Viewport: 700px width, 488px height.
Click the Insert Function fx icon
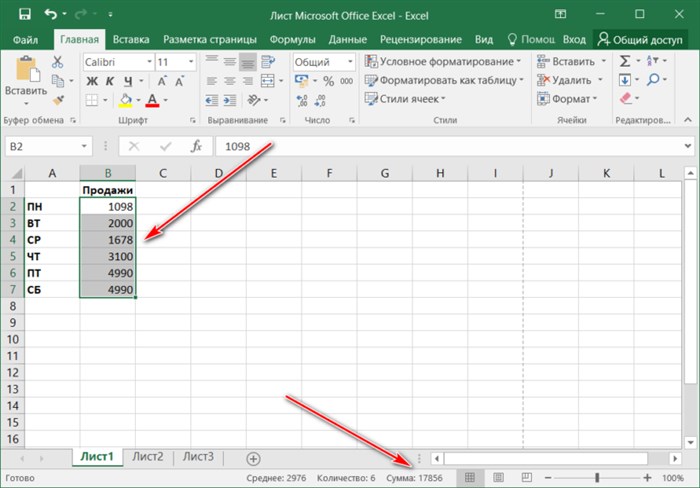196,146
